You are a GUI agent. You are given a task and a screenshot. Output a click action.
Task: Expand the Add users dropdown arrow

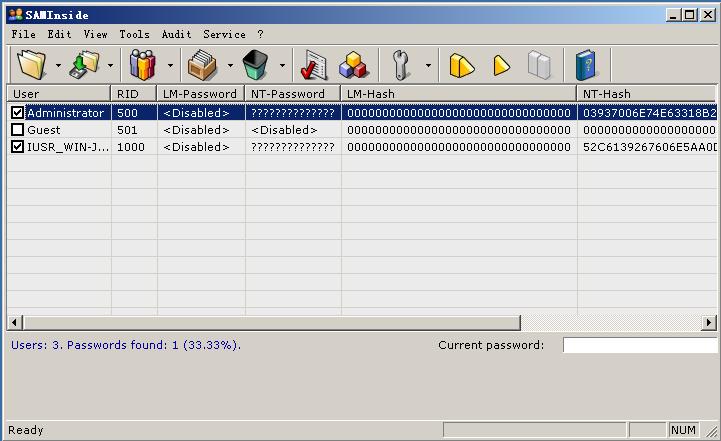pyautogui.click(x=170, y=65)
